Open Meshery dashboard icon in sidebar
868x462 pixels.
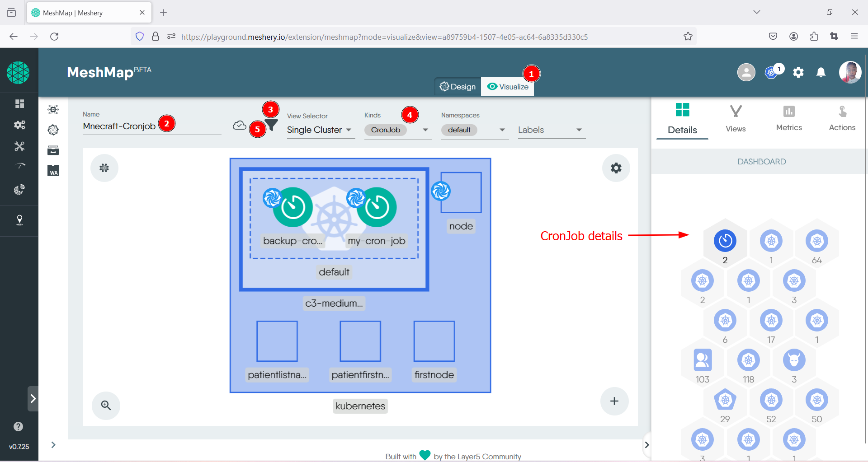[x=19, y=104]
